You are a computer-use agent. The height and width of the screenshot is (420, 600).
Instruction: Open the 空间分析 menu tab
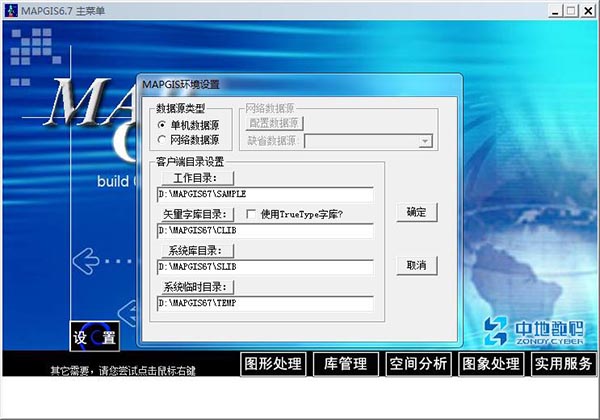(418, 364)
